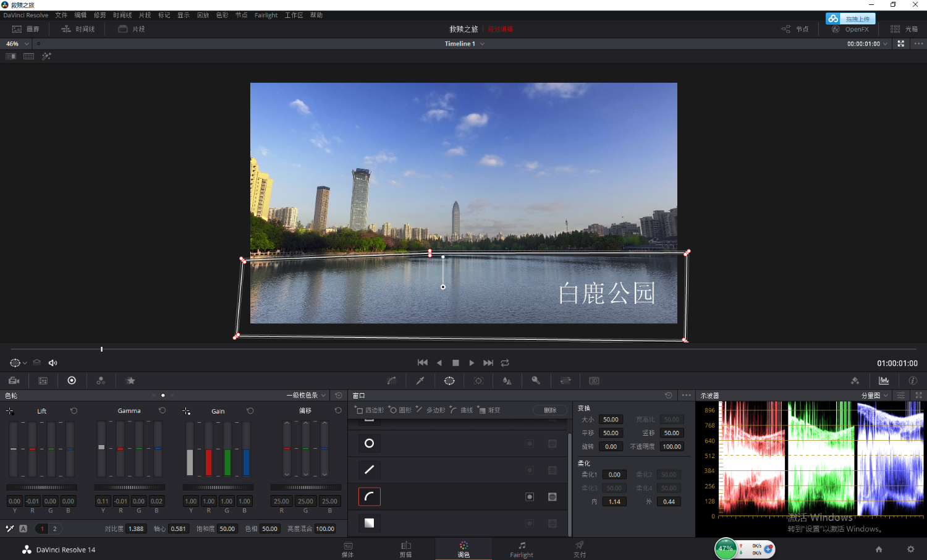
Task: Invert the curve window mask
Action: [530, 497]
